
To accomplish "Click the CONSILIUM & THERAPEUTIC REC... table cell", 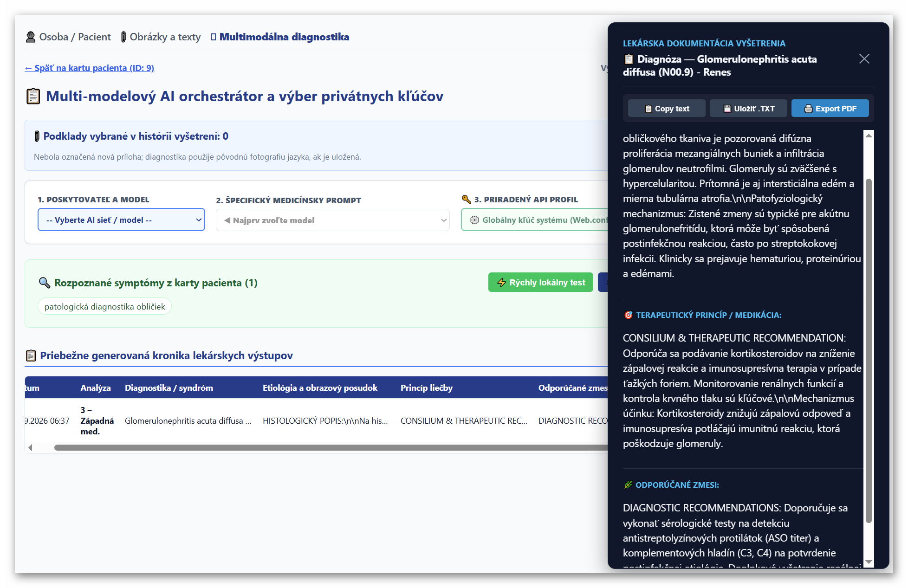I will [464, 420].
